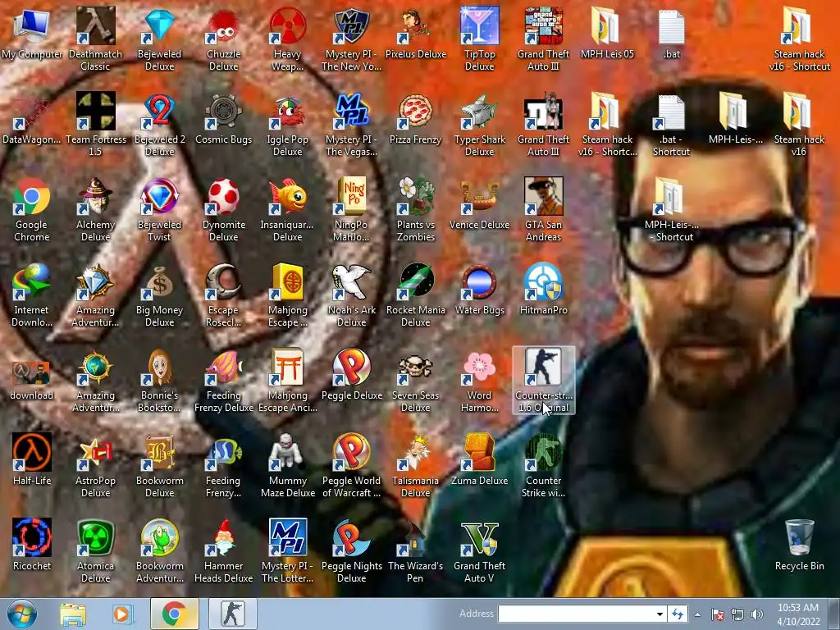Select the Google Chrome desktop shortcut
This screenshot has width=840, height=630.
pos(32,209)
